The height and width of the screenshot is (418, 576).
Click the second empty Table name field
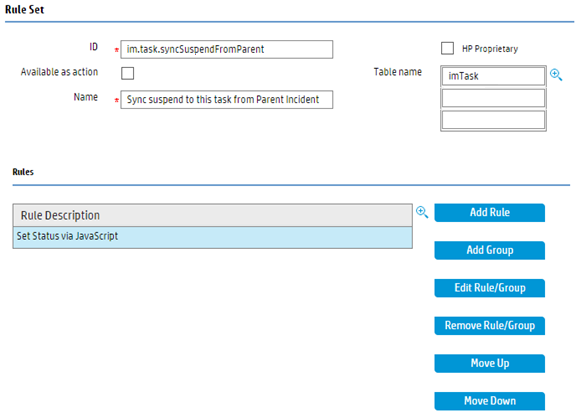(493, 98)
